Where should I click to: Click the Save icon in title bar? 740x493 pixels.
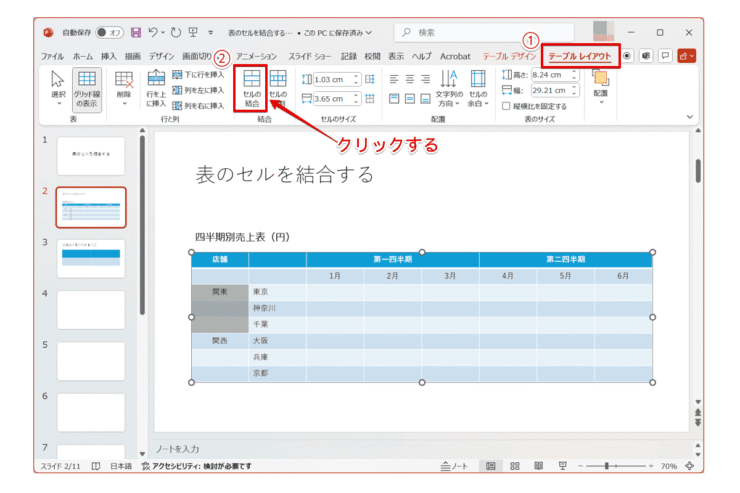[x=136, y=33]
